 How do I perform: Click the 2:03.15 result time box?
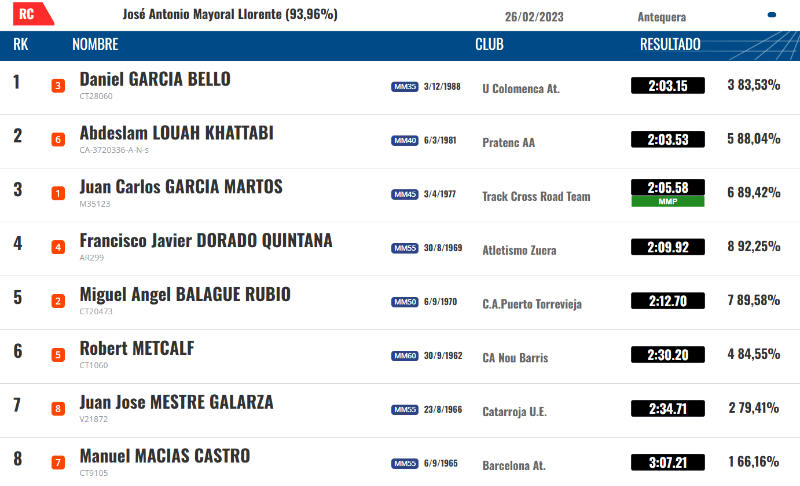668,86
